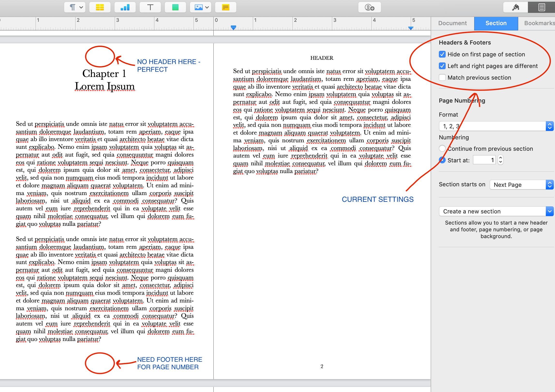The height and width of the screenshot is (392, 555).
Task: Disable Left and right pages are different
Action: (x=442, y=66)
